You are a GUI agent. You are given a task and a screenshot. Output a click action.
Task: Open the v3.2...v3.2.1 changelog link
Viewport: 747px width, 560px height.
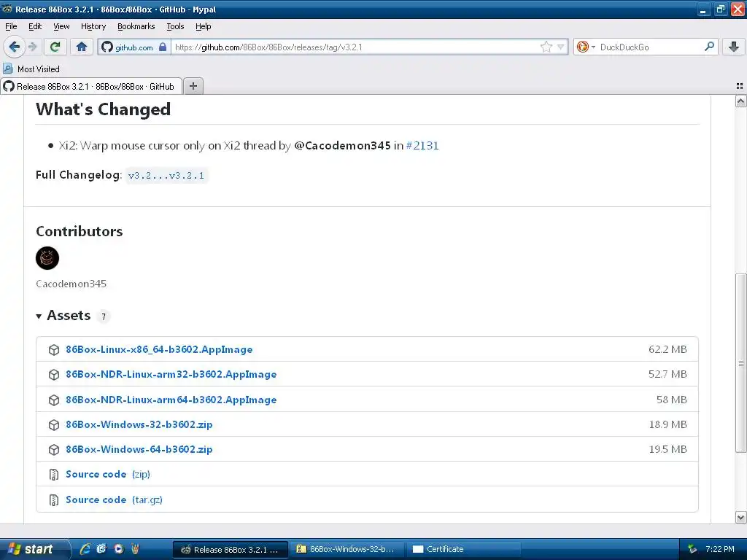click(166, 175)
